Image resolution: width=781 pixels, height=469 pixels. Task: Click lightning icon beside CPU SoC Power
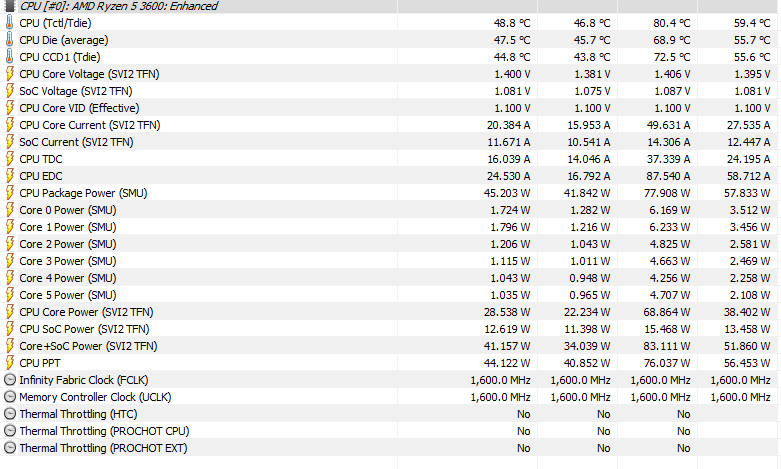[x=9, y=329]
